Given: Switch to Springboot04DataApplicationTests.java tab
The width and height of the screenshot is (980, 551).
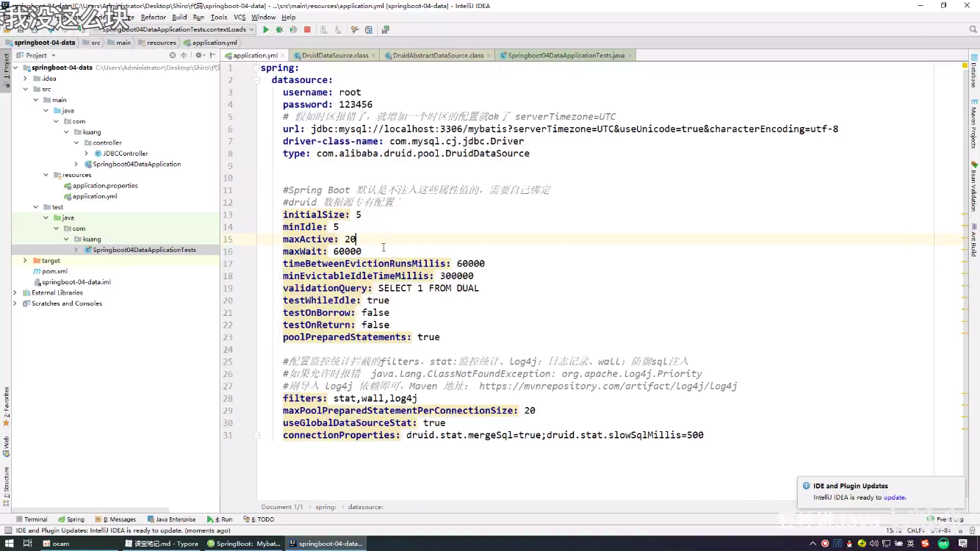Looking at the screenshot, I should (566, 55).
